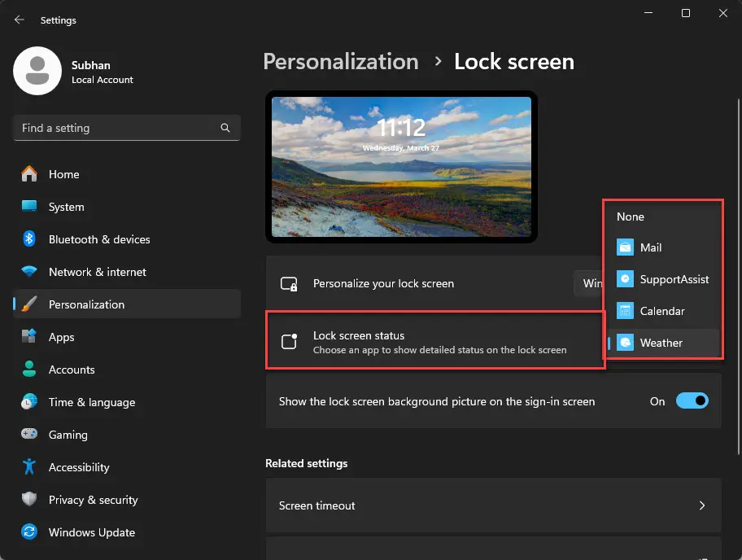Click the Lock screen status row
Viewport: 742px width, 560px height.
(x=435, y=341)
